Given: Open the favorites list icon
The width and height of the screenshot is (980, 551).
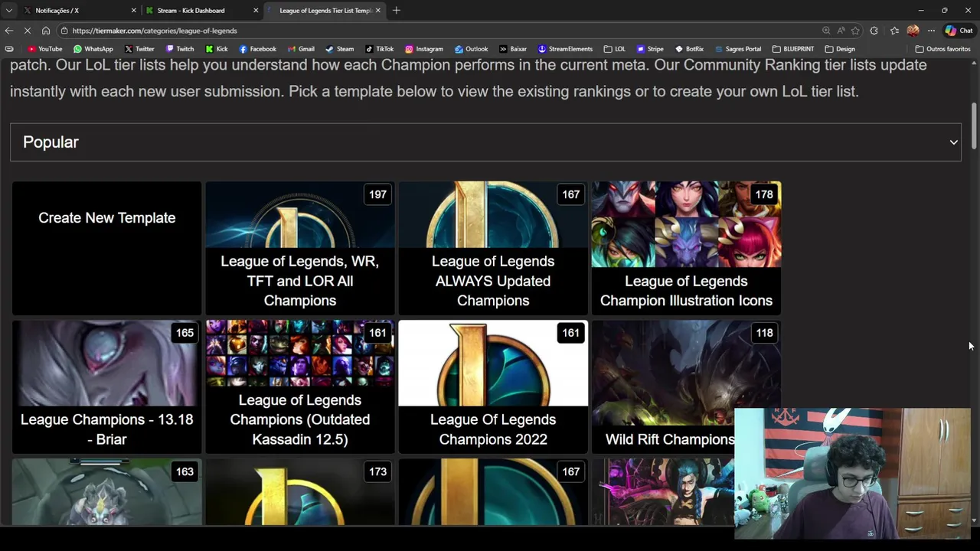Looking at the screenshot, I should click(894, 31).
